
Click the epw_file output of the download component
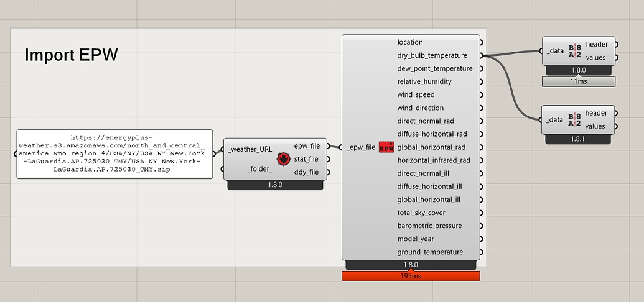tap(307, 145)
